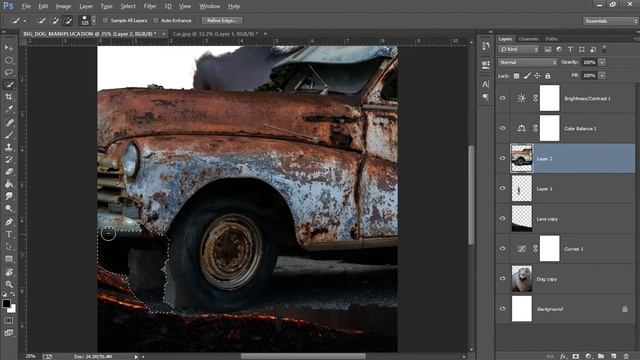Open the Image menu
The height and width of the screenshot is (360, 640).
point(63,6)
